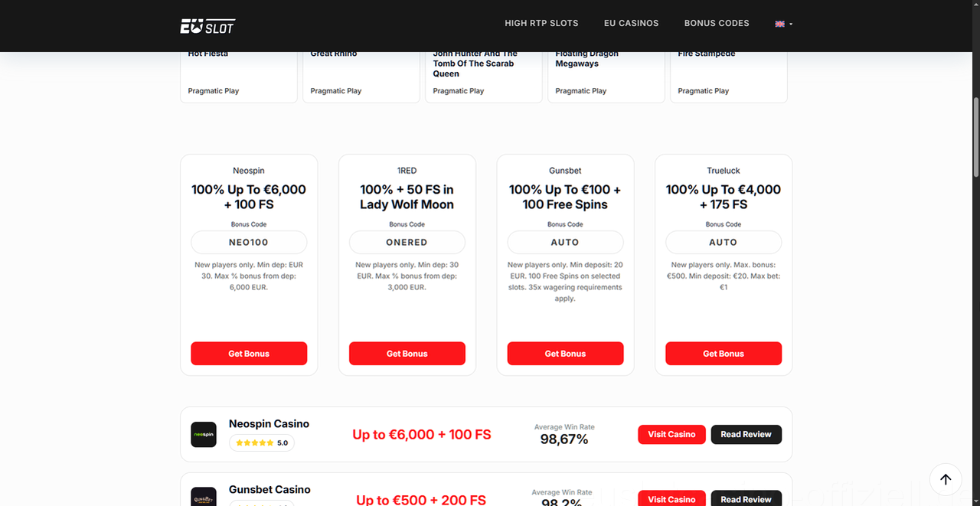Click the 100% Up To €100 + 100 Free Spins heading
Viewport: 980px width, 506px height.
pyautogui.click(x=565, y=197)
